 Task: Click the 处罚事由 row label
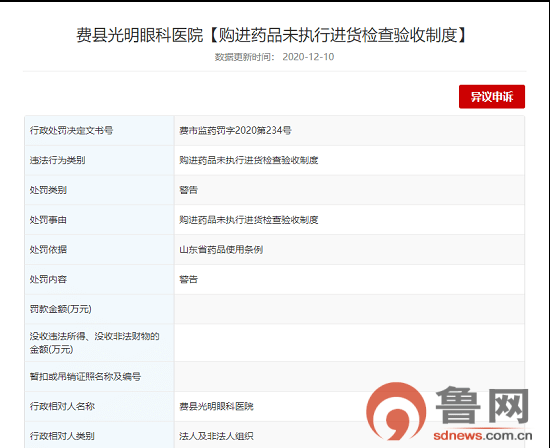(48, 220)
